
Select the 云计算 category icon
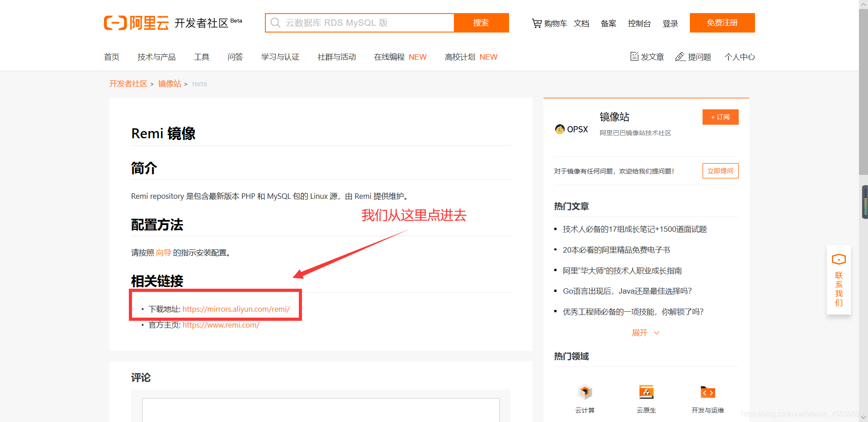pyautogui.click(x=585, y=392)
